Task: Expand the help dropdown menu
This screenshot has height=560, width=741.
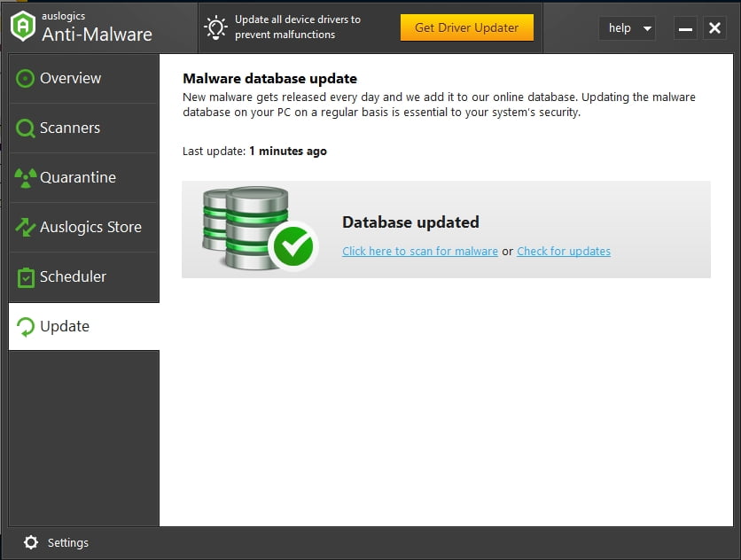Action: point(628,28)
